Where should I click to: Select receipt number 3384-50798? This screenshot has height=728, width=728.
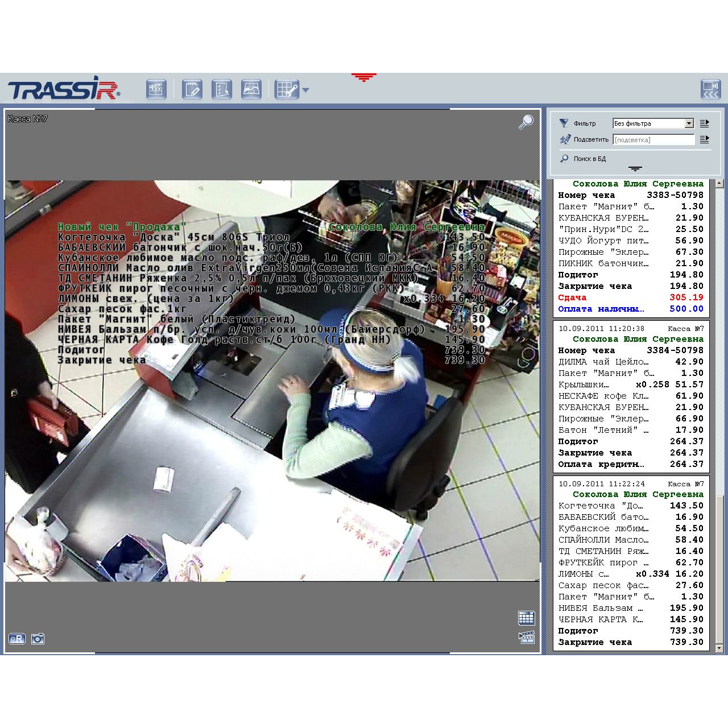[631, 350]
